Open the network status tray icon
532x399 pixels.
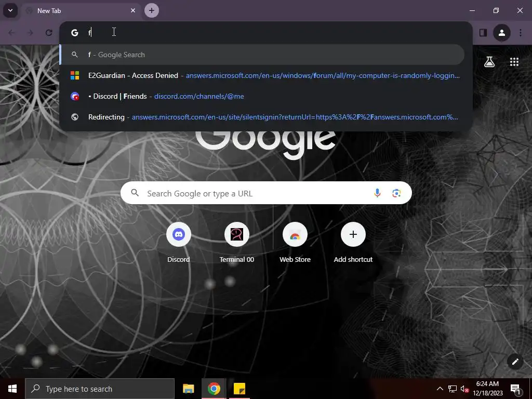(x=453, y=389)
